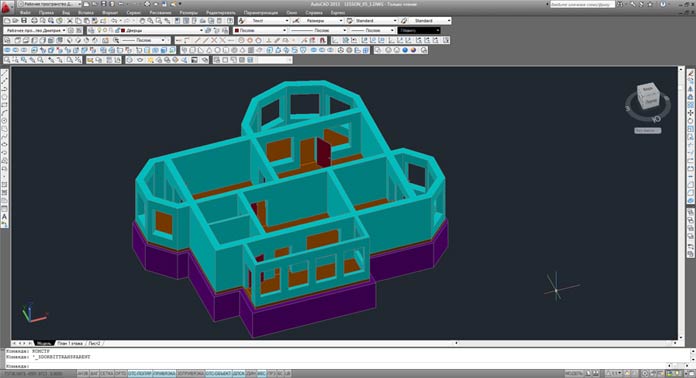This screenshot has height=378, width=696.
Task: Click the Plot printer icon
Action: [34, 21]
